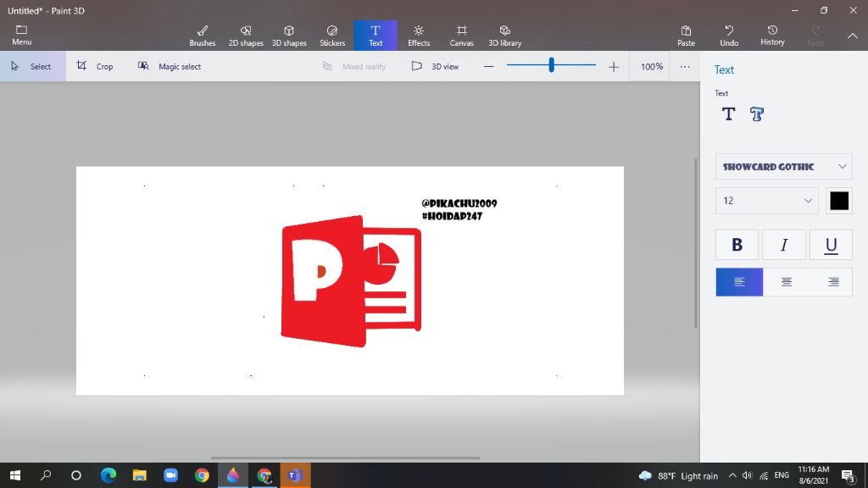Select the 3D text option

(x=757, y=114)
